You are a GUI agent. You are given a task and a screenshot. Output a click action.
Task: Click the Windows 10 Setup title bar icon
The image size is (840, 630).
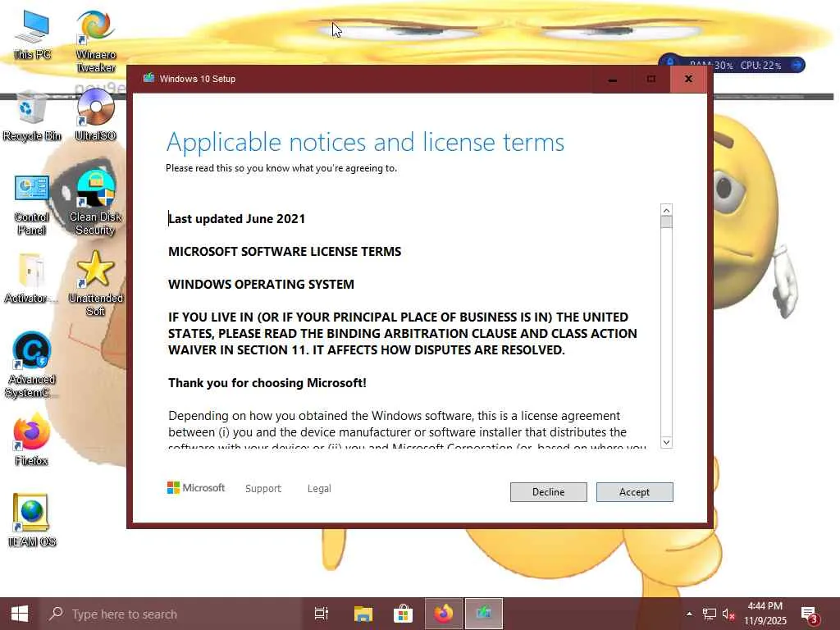149,78
